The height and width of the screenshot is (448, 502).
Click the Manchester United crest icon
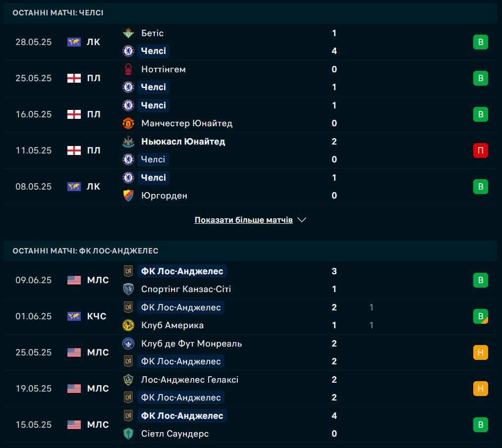click(x=128, y=123)
